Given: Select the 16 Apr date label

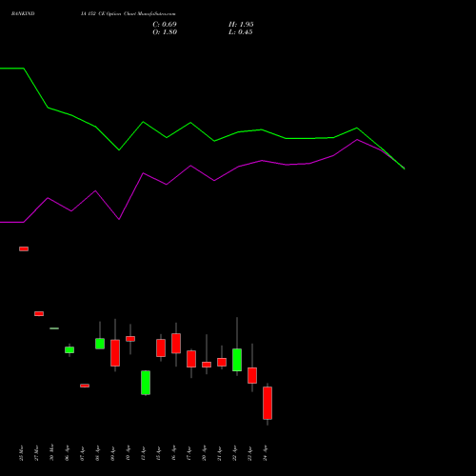Looking at the screenshot, I should point(173,453).
